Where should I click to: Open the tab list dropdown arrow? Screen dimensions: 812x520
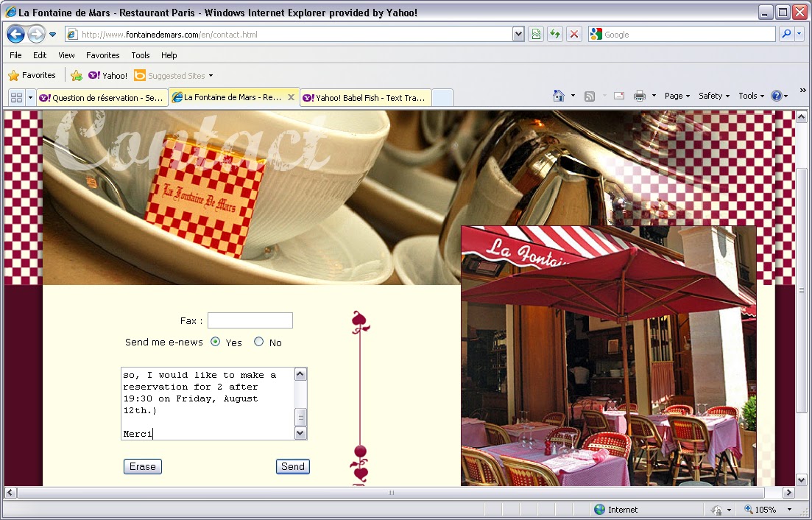(30, 97)
